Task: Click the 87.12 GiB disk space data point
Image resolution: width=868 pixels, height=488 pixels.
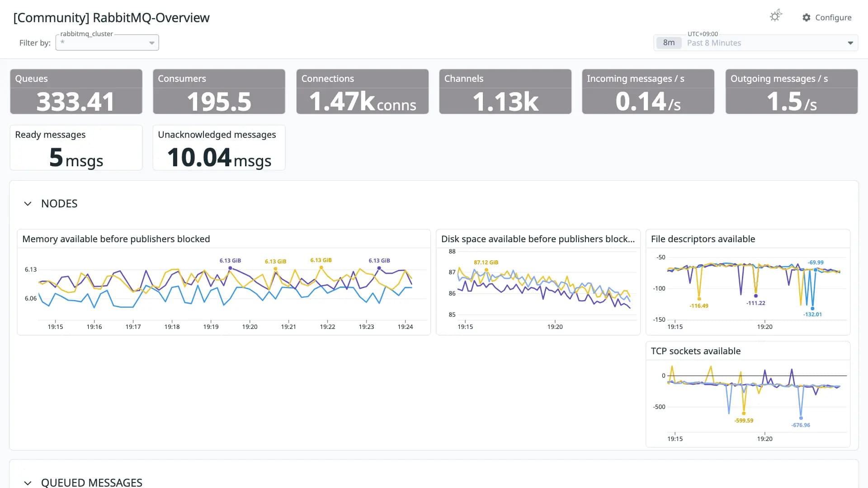Action: coord(486,270)
